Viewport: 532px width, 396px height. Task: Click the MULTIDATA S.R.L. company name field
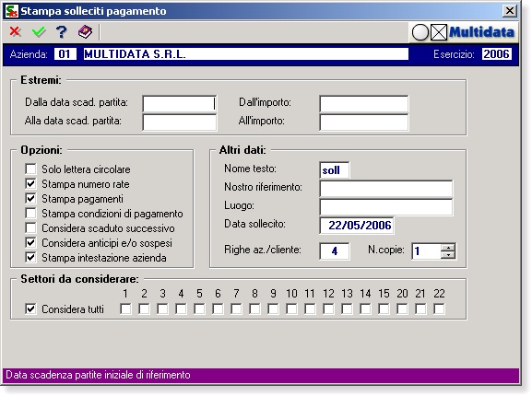pos(246,54)
